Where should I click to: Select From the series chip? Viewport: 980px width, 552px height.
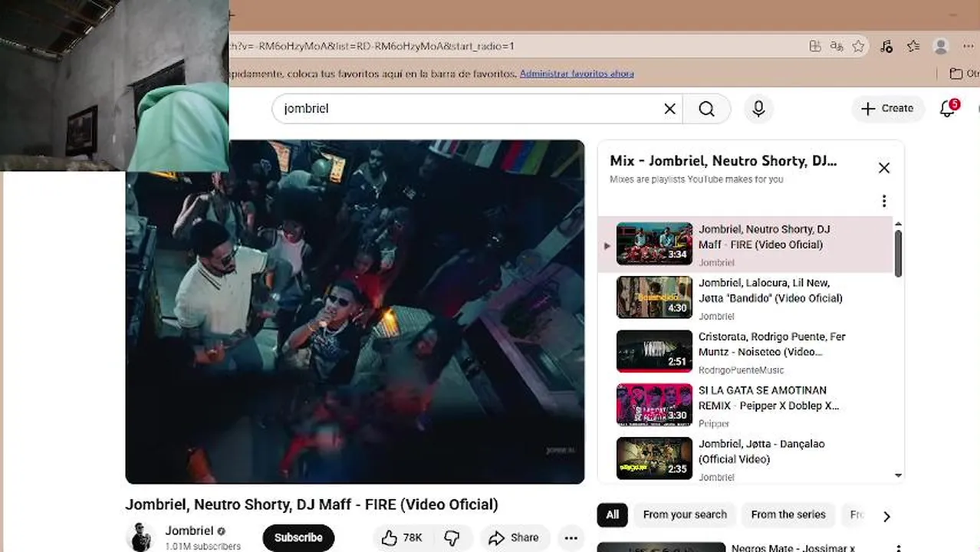click(788, 515)
